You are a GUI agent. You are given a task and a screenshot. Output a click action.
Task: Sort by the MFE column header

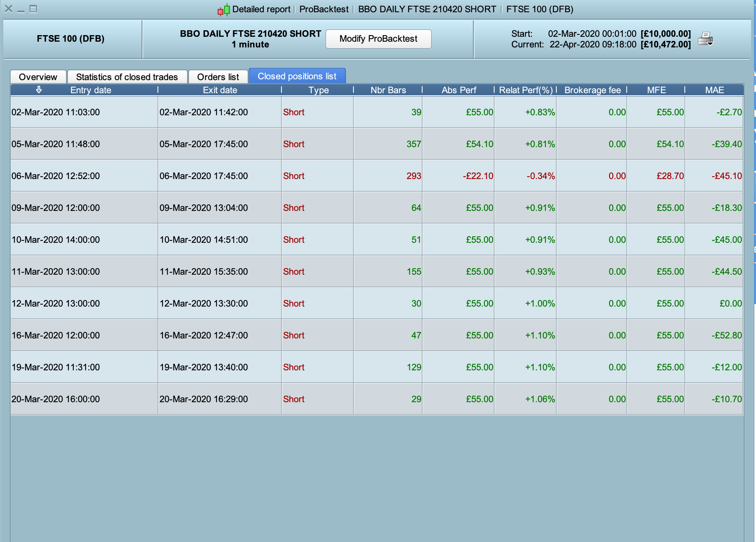tap(657, 90)
